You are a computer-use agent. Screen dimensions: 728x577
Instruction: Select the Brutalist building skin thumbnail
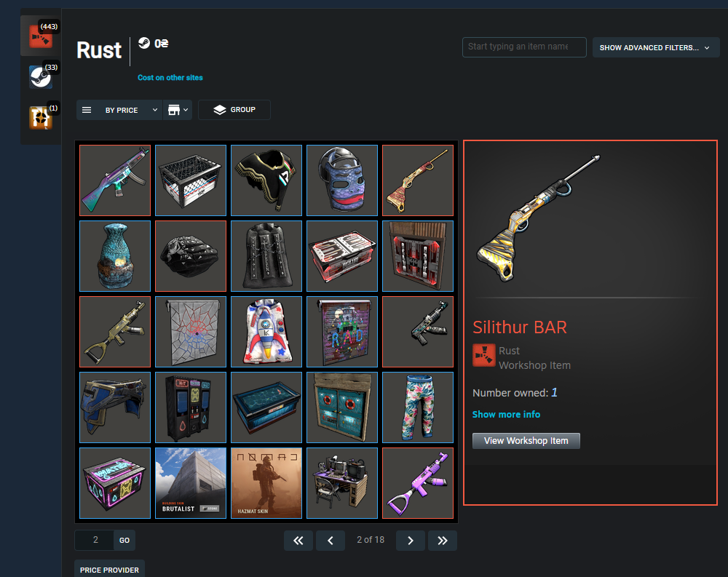coord(191,482)
